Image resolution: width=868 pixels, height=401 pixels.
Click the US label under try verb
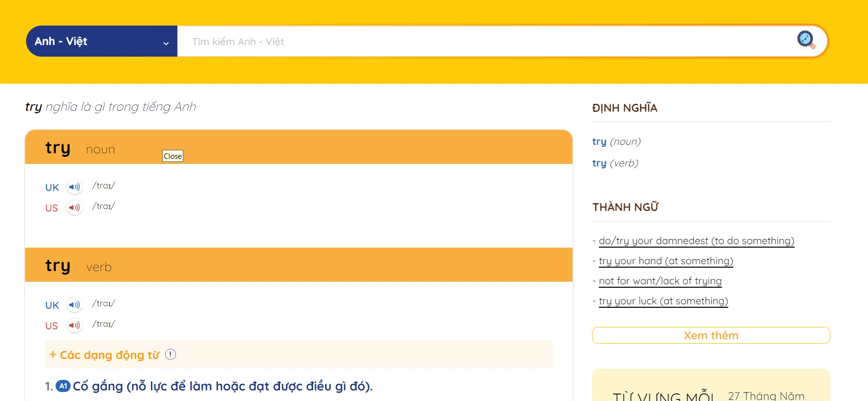point(52,326)
